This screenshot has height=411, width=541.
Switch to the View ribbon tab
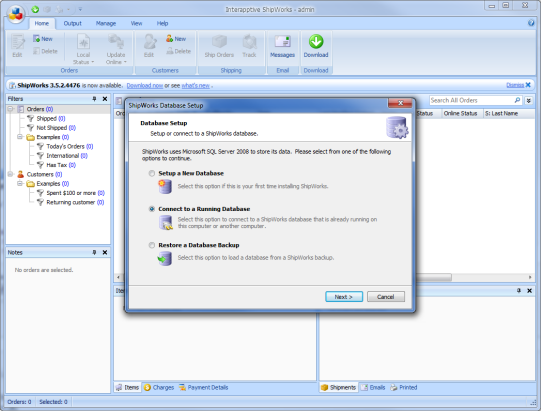pos(136,23)
